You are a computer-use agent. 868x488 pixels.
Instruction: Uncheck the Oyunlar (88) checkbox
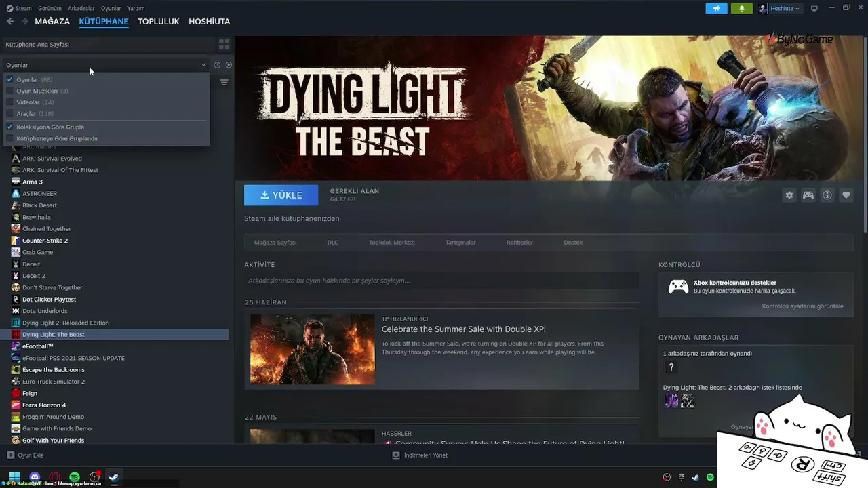[10, 79]
